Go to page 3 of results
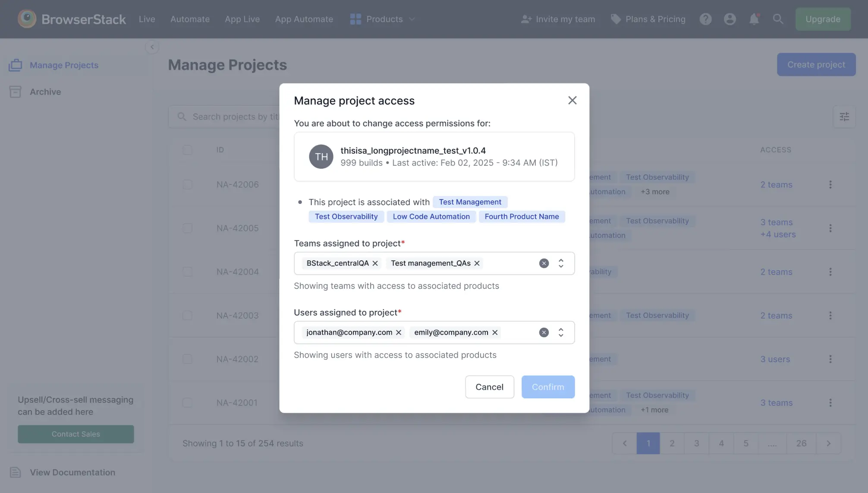The width and height of the screenshot is (868, 493). (x=696, y=443)
